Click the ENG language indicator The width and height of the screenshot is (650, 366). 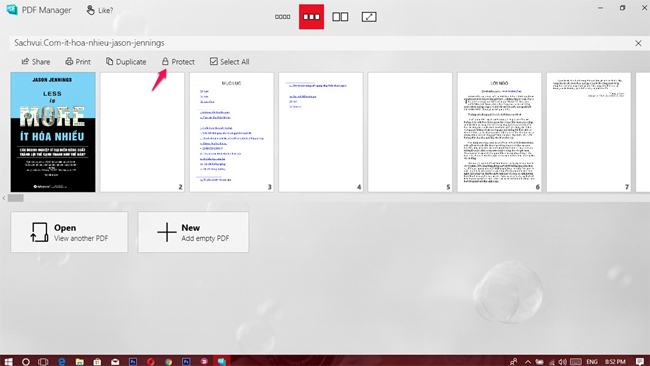click(592, 361)
